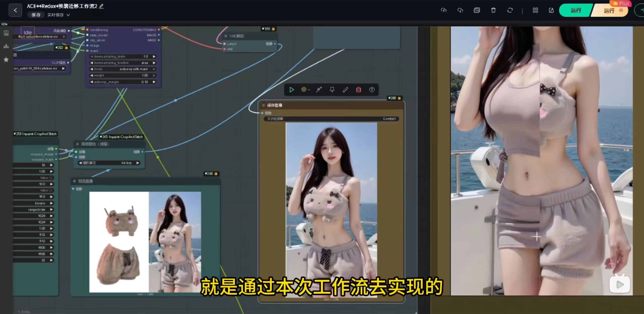Open the node list panel in the sidebar

point(6,33)
